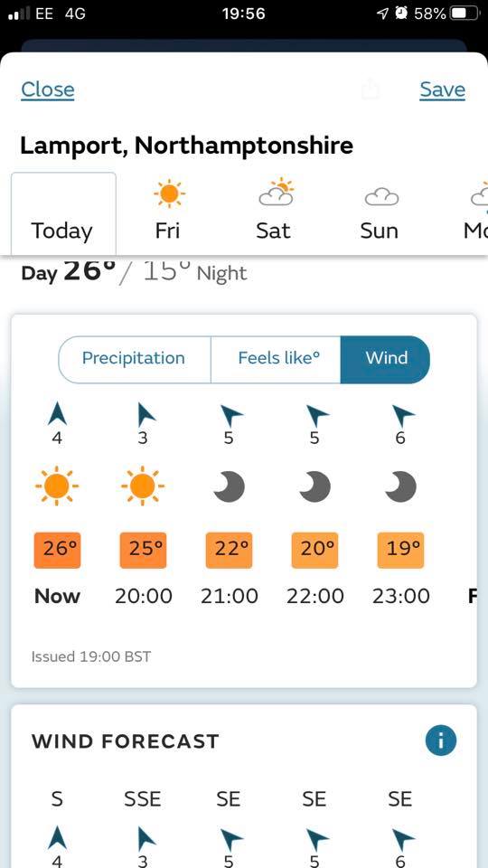Tap the SSE wind direction label
The height and width of the screenshot is (868, 488).
click(142, 798)
